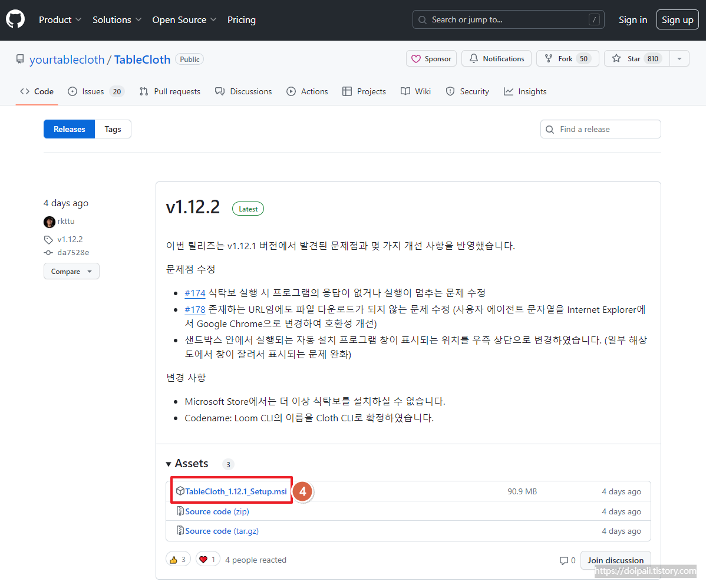The width and height of the screenshot is (706, 588).
Task: Star the repository
Action: tap(637, 58)
